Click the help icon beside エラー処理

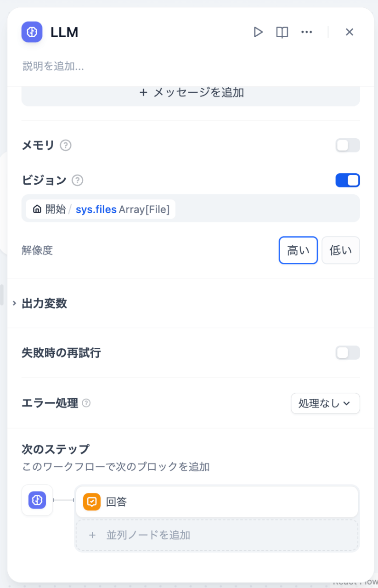[x=86, y=403]
